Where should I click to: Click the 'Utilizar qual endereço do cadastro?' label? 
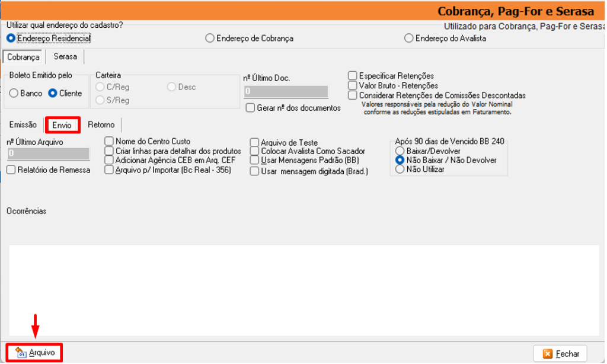tap(65, 25)
